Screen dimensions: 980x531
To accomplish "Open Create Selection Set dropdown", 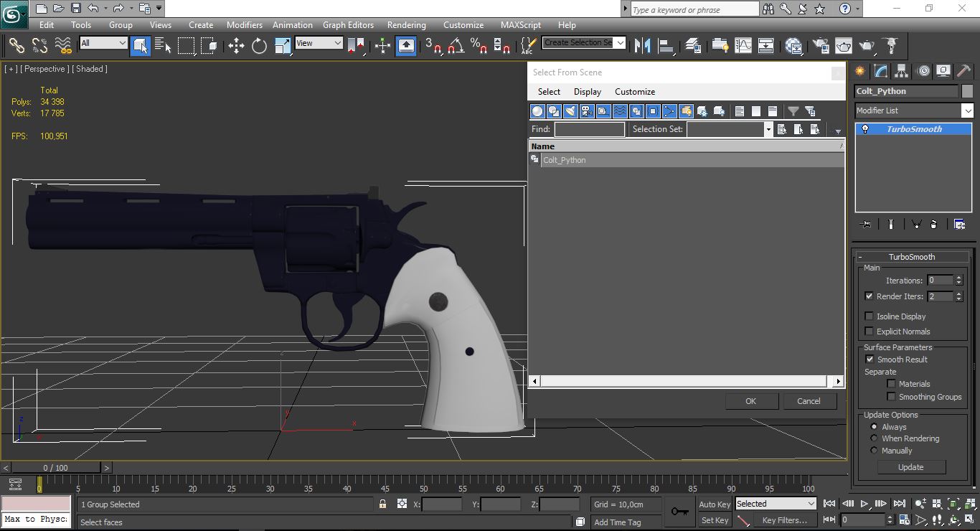I will [x=621, y=42].
